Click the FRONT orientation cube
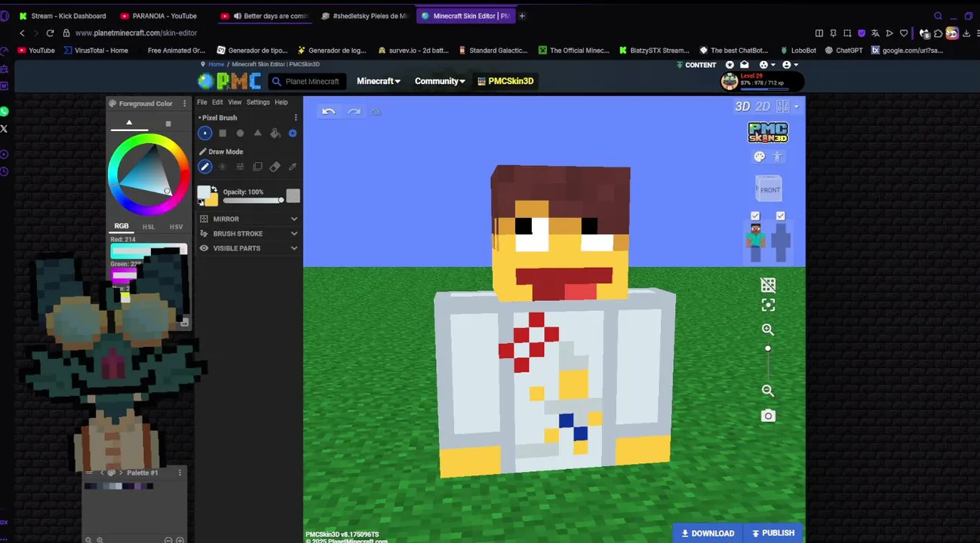 tap(769, 189)
